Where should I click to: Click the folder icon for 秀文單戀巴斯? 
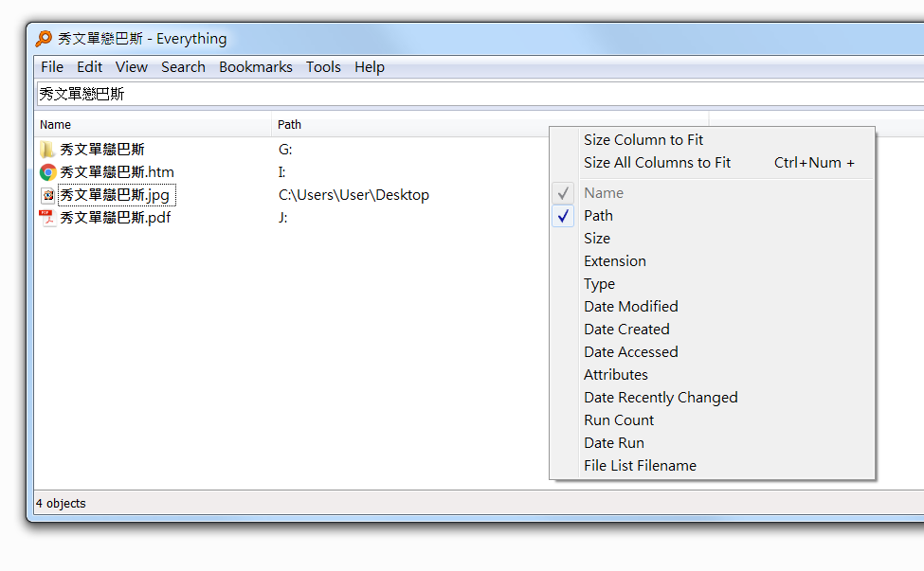tap(47, 150)
